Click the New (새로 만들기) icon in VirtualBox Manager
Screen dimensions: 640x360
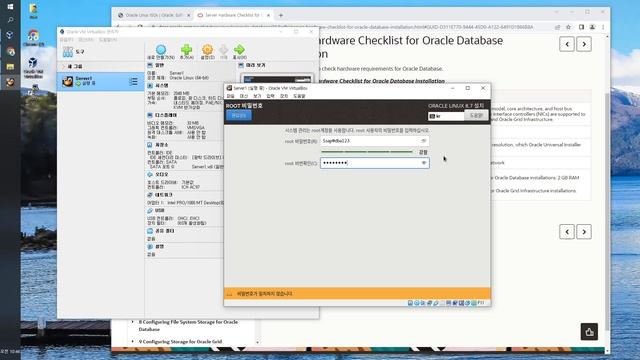(x=161, y=50)
